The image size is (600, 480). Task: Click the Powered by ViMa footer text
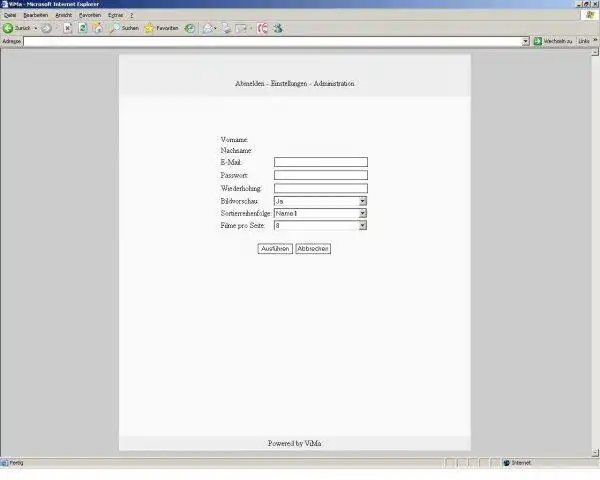tap(294, 443)
